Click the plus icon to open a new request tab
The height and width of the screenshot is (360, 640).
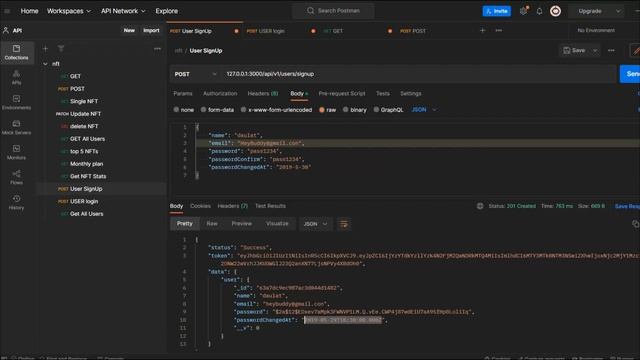click(x=482, y=30)
